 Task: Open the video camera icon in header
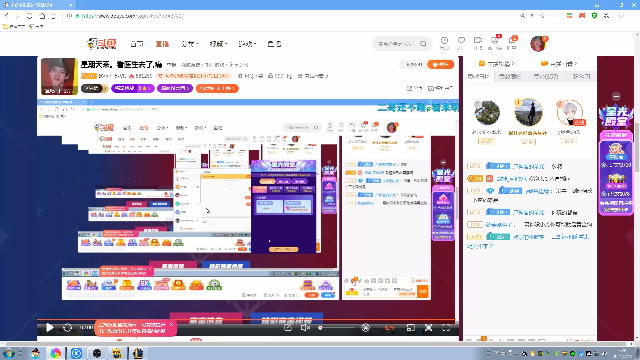tap(478, 42)
